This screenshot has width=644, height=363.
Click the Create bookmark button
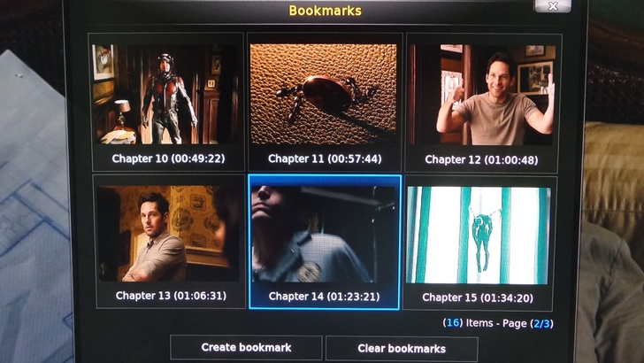click(246, 347)
